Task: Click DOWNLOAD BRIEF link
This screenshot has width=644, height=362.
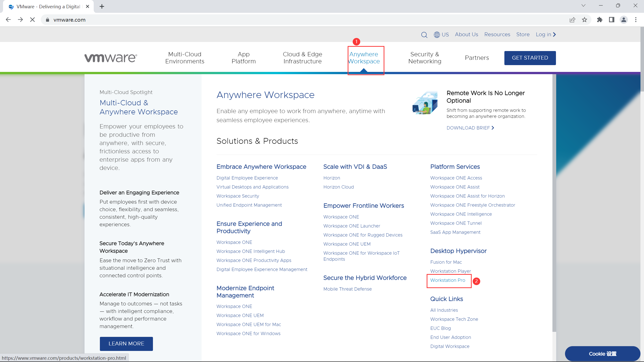Action: pyautogui.click(x=470, y=128)
